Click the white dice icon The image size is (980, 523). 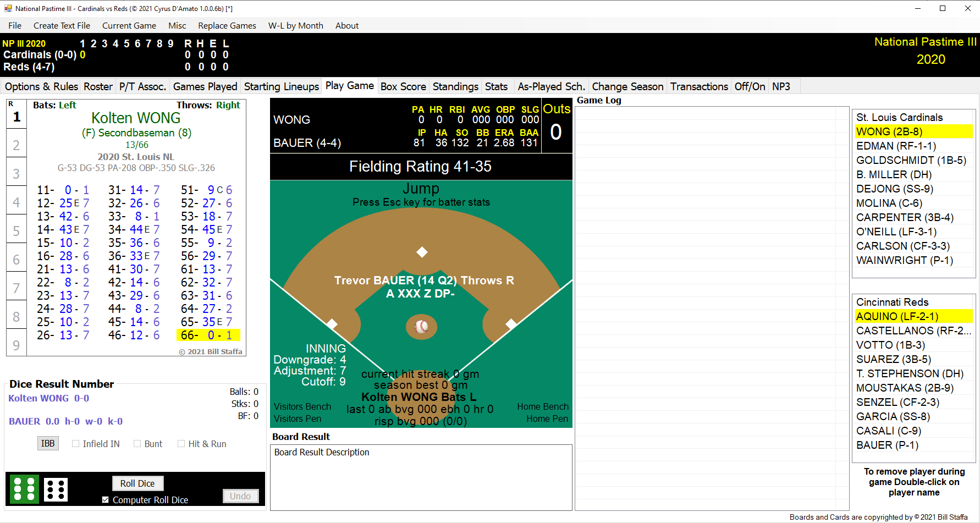[x=56, y=489]
